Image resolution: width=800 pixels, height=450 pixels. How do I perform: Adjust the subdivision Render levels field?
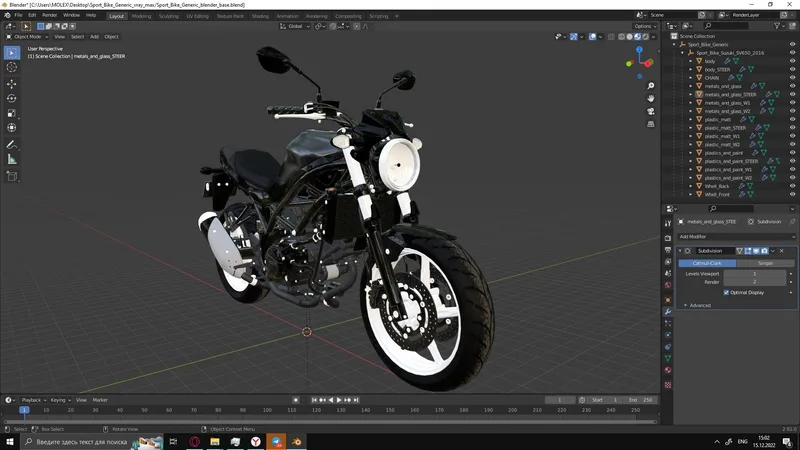click(755, 282)
